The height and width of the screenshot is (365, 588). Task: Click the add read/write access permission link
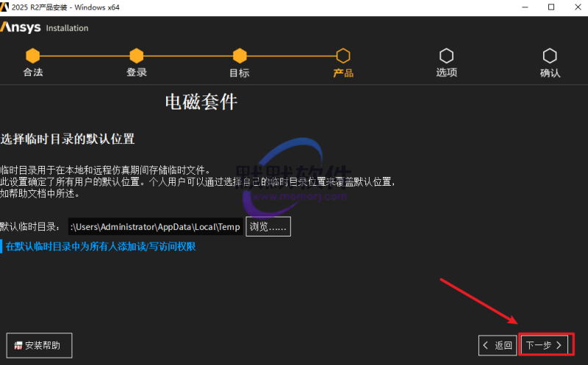101,247
